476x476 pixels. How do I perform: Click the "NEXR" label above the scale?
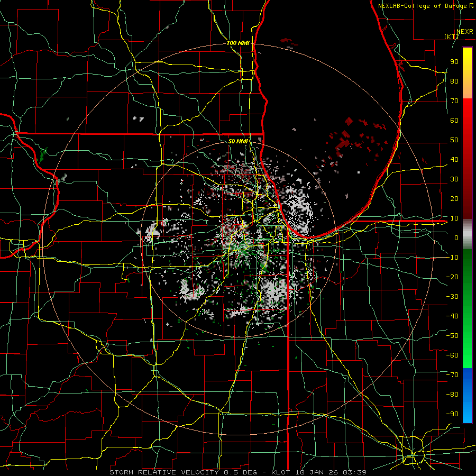click(x=465, y=31)
